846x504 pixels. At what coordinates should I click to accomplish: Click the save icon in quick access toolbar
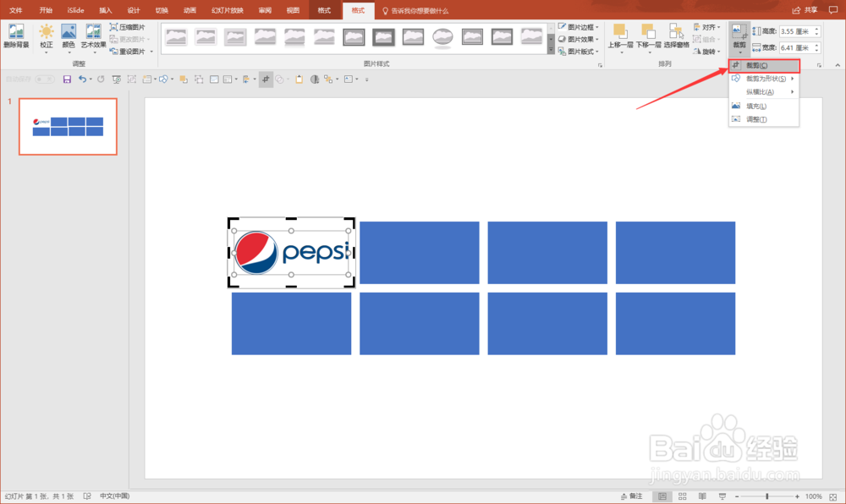point(67,79)
